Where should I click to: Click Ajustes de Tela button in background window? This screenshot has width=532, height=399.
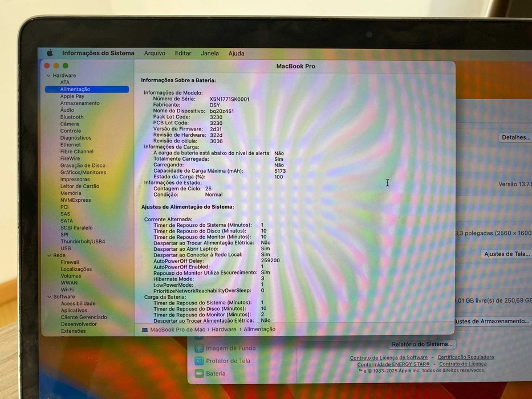pyautogui.click(x=507, y=254)
